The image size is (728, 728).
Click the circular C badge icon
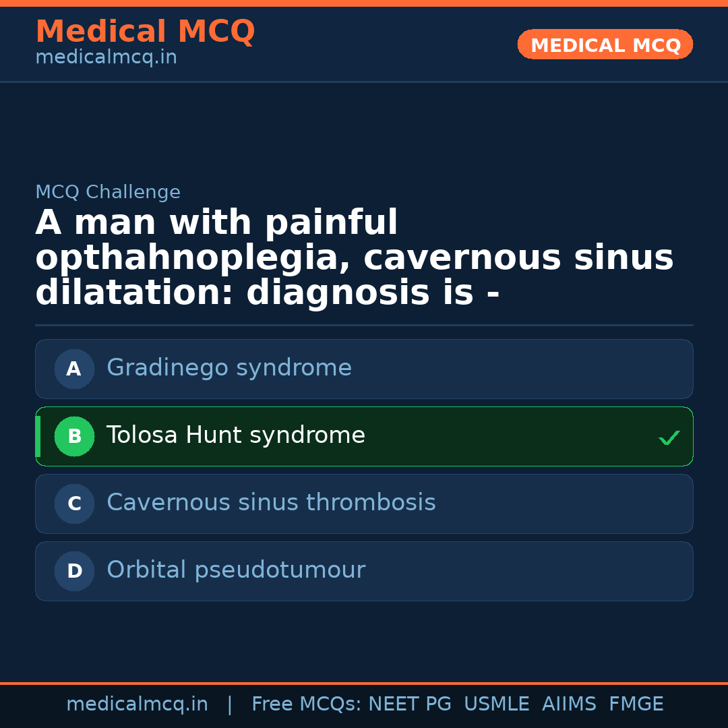pyautogui.click(x=74, y=504)
